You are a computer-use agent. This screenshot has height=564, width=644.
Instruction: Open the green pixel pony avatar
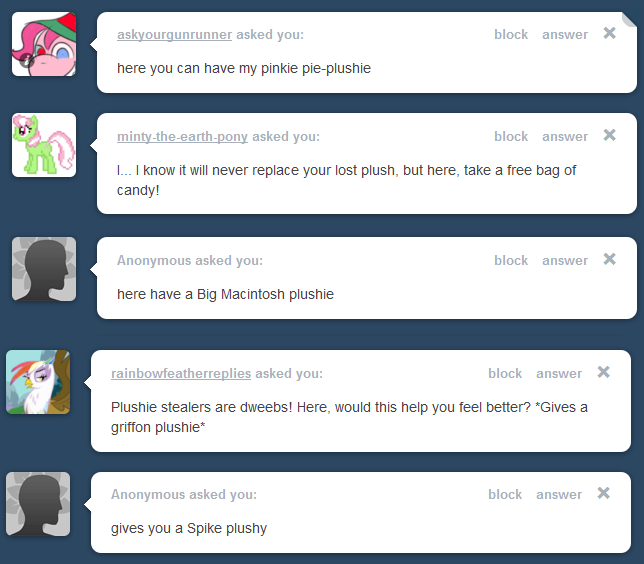coord(44,145)
